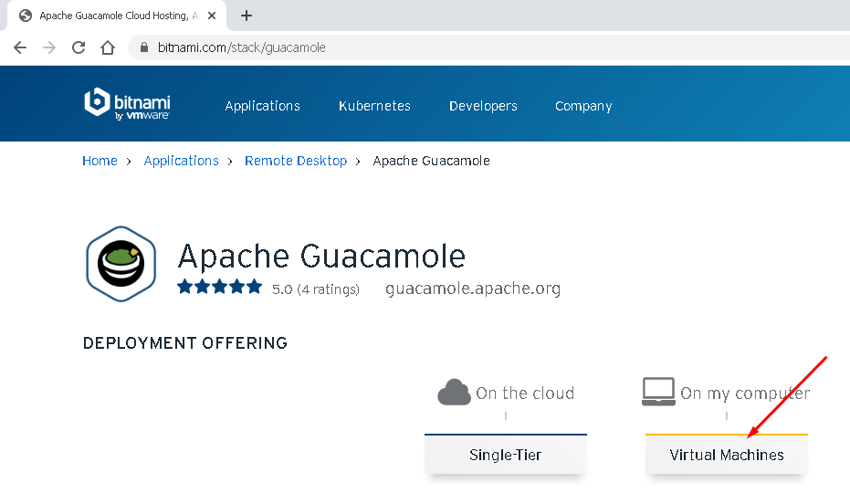Click the Apache Guacamole hexagon logo

pyautogui.click(x=121, y=264)
